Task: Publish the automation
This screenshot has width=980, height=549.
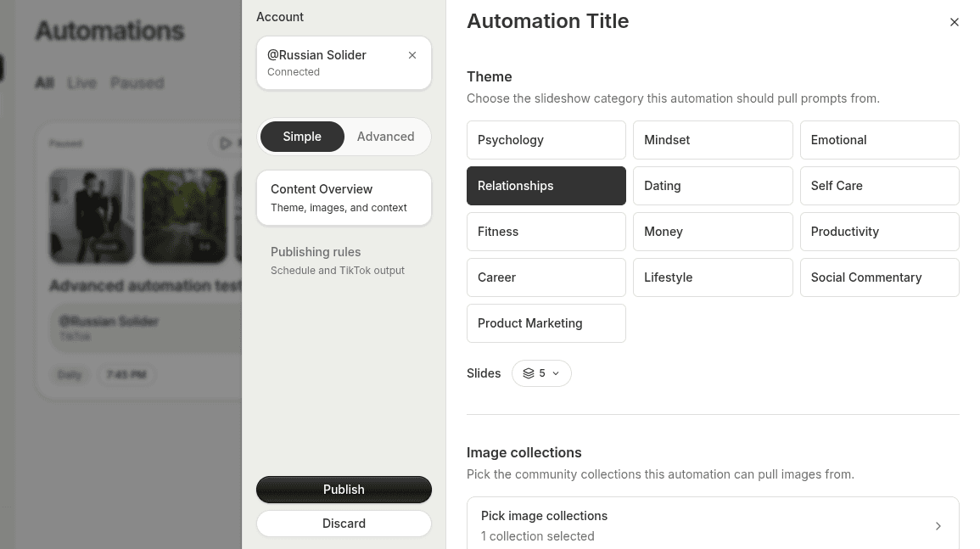Action: tap(344, 490)
